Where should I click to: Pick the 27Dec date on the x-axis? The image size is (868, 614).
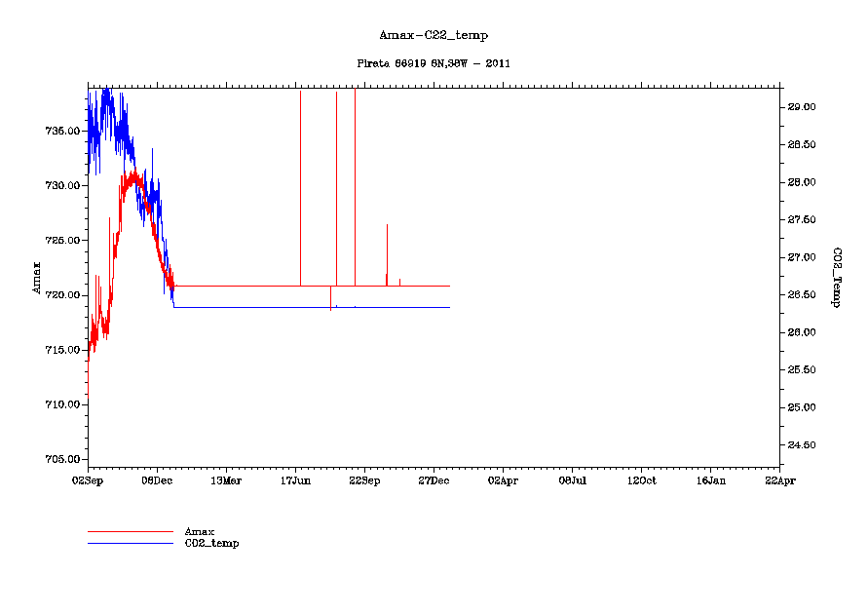coord(434,480)
